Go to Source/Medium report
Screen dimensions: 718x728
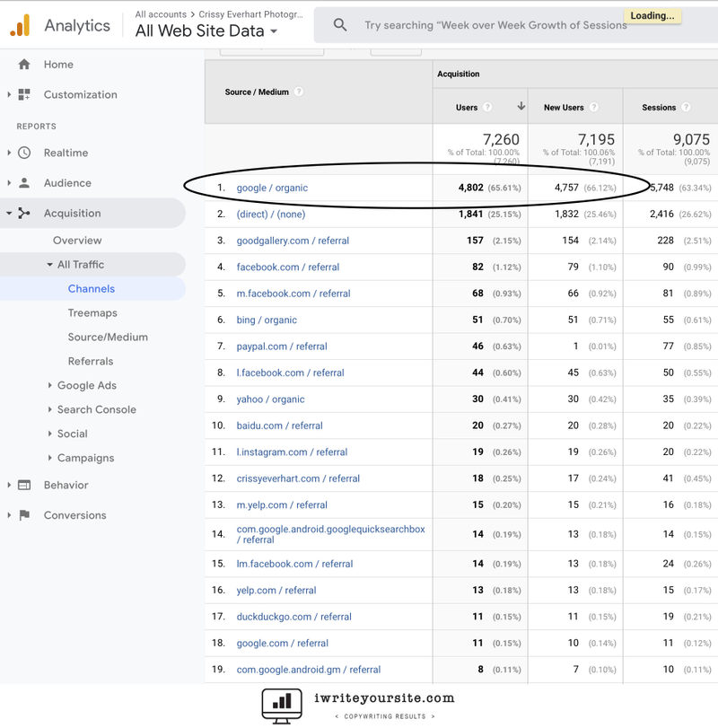108,338
